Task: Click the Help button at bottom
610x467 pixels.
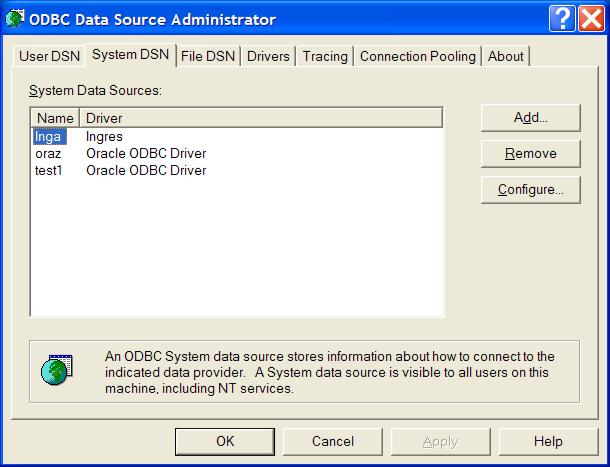Action: [x=548, y=441]
